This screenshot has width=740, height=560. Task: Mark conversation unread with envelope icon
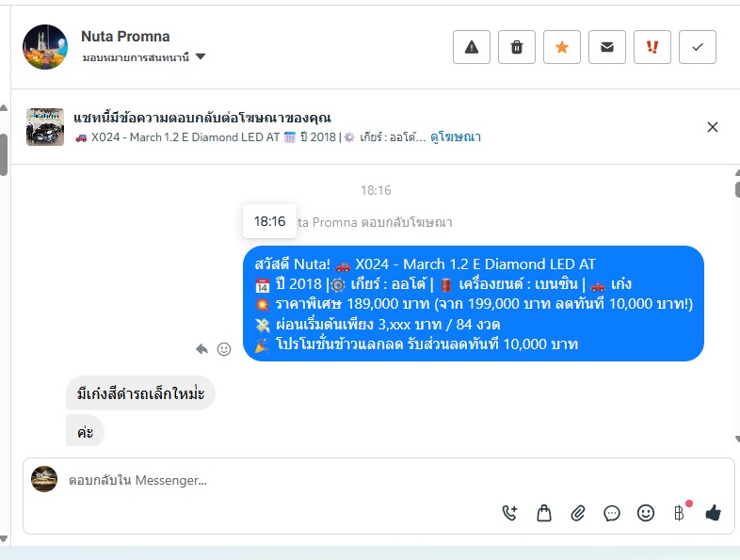point(607,47)
